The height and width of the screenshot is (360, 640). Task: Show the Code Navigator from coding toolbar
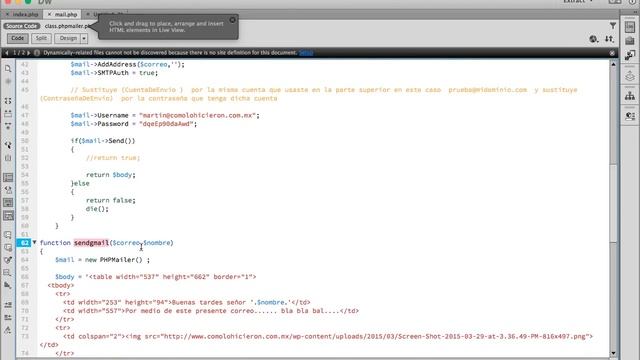(x=8, y=81)
